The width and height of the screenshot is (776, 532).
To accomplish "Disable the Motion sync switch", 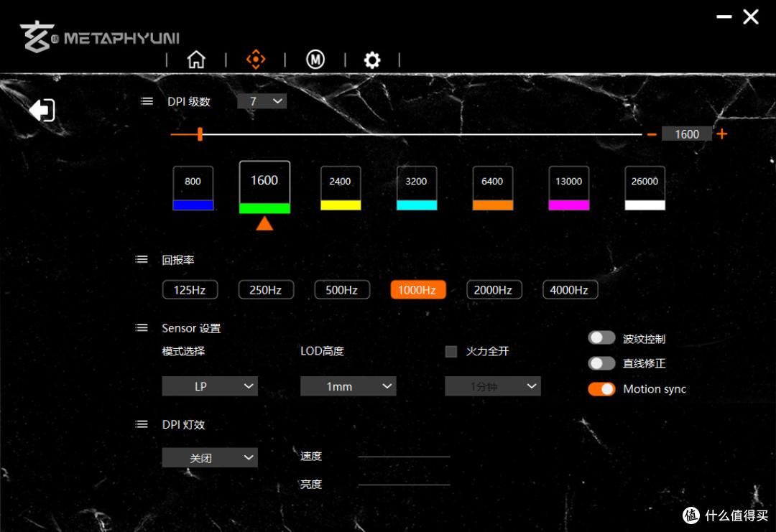I will pos(601,388).
